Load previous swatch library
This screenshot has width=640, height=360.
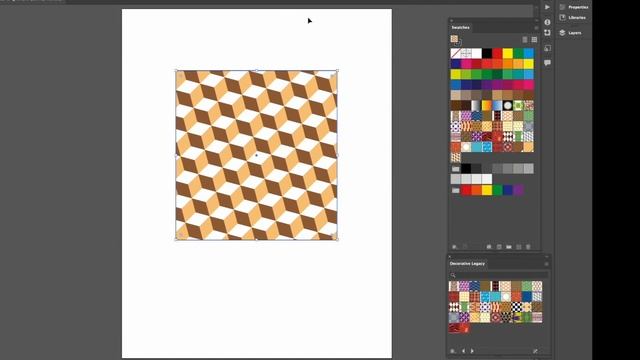pos(463,351)
